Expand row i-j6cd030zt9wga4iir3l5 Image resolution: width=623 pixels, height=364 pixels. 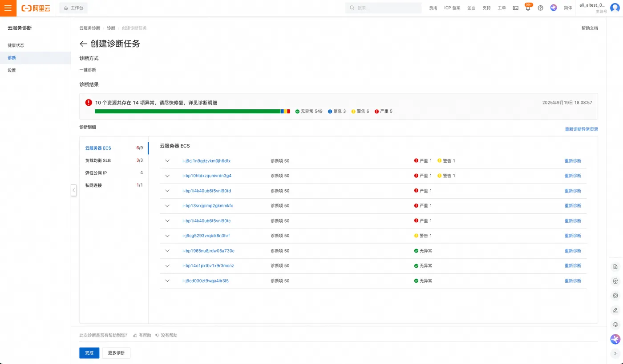(167, 281)
